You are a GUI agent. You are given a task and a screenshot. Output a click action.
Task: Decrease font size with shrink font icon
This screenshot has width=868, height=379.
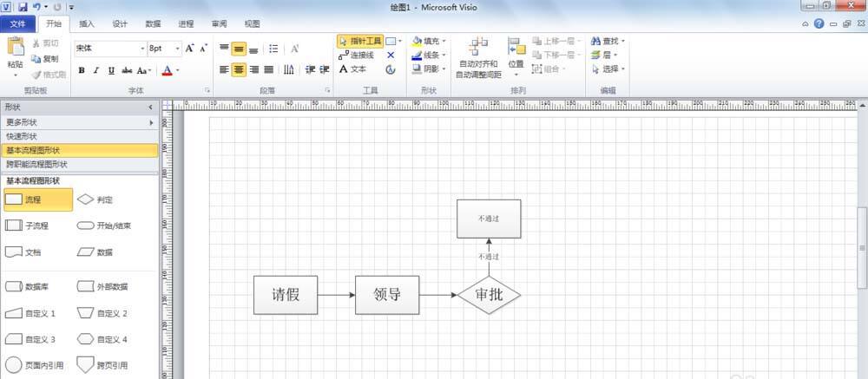pos(204,49)
